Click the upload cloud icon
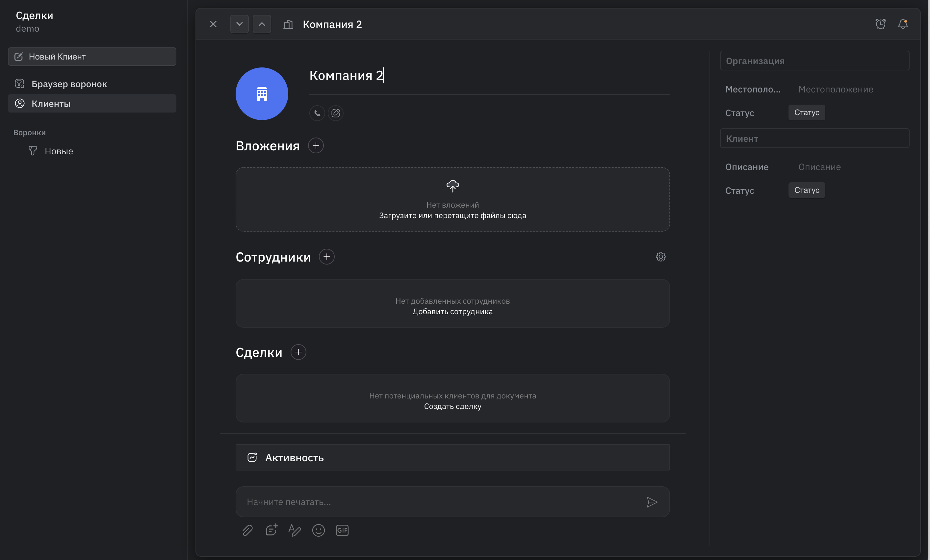This screenshot has height=560, width=930. (452, 186)
